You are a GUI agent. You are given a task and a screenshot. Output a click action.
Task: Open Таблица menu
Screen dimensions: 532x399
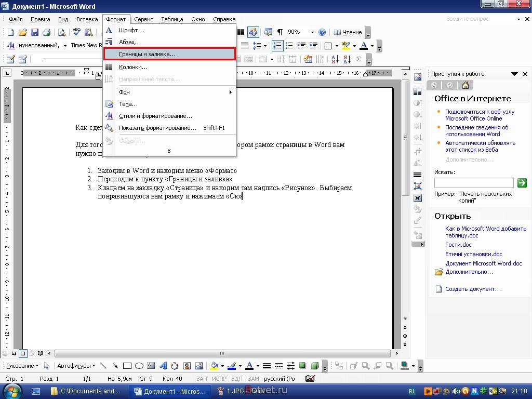172,19
